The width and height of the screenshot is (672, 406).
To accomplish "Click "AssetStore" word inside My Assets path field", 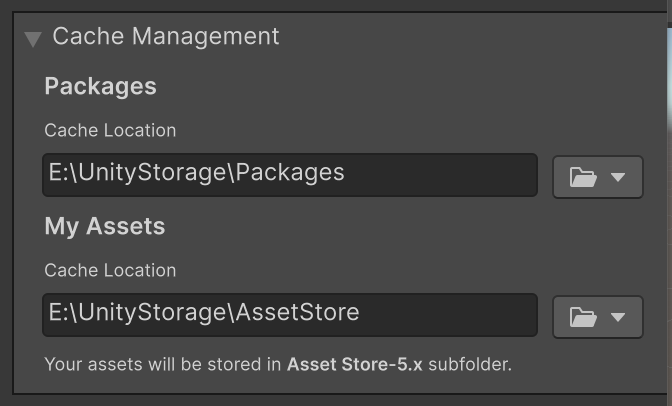I will 296,312.
